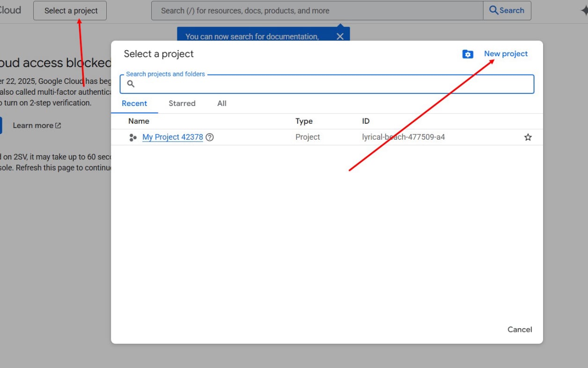Image resolution: width=588 pixels, height=368 pixels.
Task: Open the Select a project picker in the header
Action: (70, 10)
